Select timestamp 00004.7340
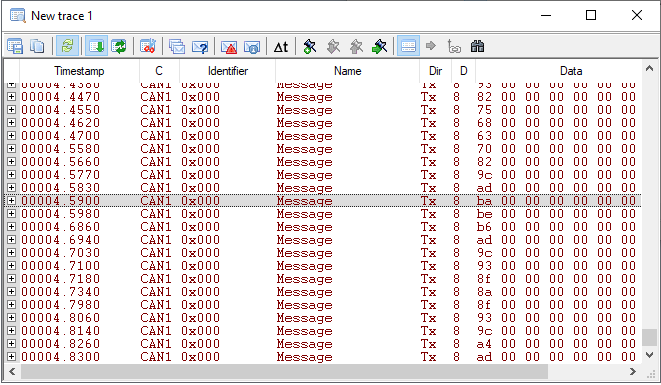 point(61,292)
